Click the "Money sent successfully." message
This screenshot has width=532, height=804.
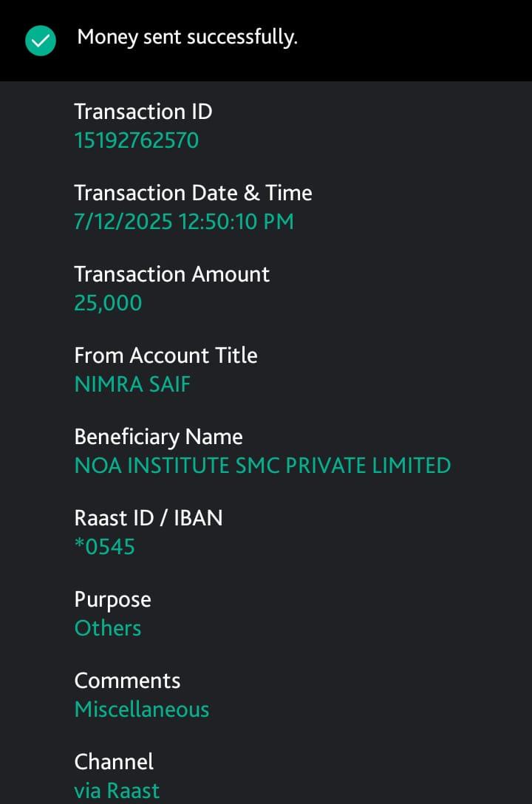point(187,37)
